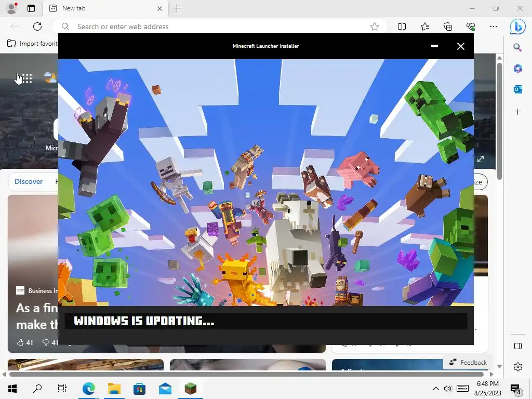This screenshot has width=532, height=399.
Task: Open the Edge settings and more menu
Action: (x=494, y=26)
